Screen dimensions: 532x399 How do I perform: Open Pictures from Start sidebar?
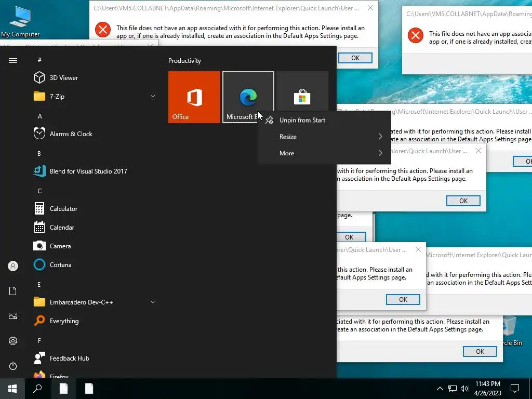pyautogui.click(x=13, y=316)
